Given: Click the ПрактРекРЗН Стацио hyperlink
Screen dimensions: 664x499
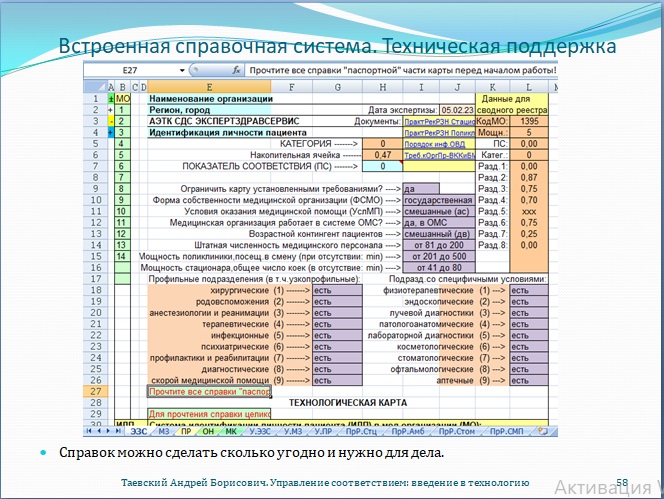Looking at the screenshot, I should click(x=440, y=122).
